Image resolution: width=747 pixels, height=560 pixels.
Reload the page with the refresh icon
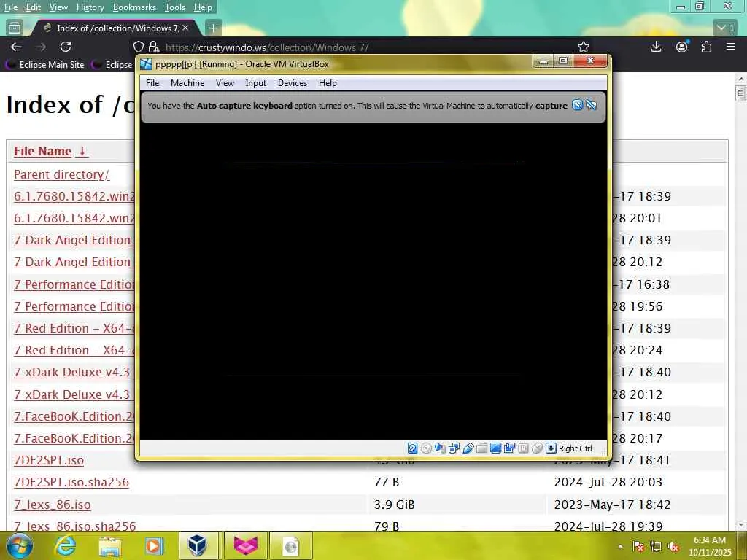coord(66,47)
